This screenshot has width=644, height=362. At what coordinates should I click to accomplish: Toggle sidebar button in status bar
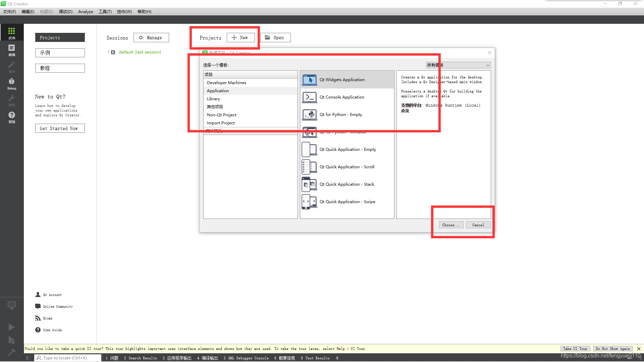(28, 358)
